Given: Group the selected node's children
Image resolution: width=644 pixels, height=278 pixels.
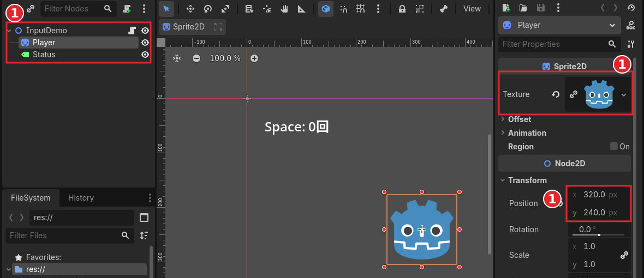Looking at the screenshot, I should 419,9.
